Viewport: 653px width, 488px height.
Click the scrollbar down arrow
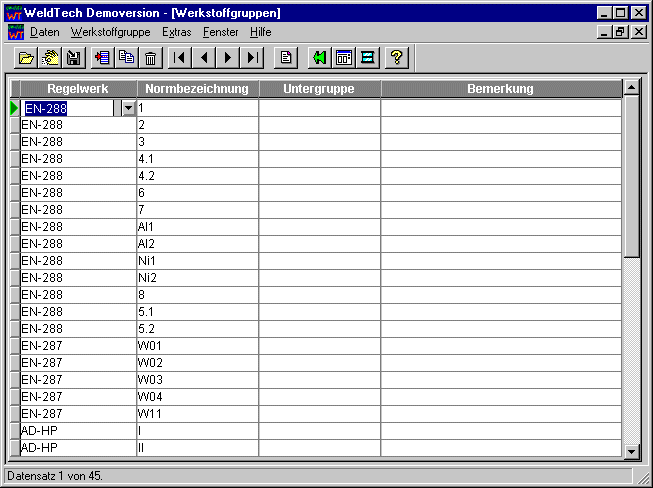pos(631,452)
